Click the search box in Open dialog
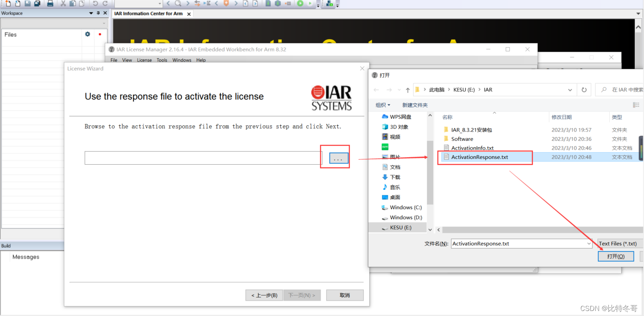The height and width of the screenshot is (316, 644). 619,90
